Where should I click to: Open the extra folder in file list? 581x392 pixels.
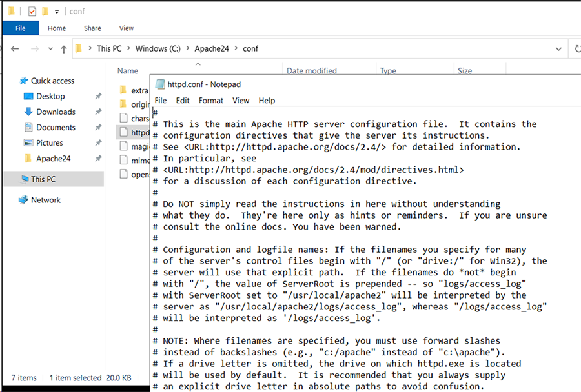pyautogui.click(x=139, y=91)
